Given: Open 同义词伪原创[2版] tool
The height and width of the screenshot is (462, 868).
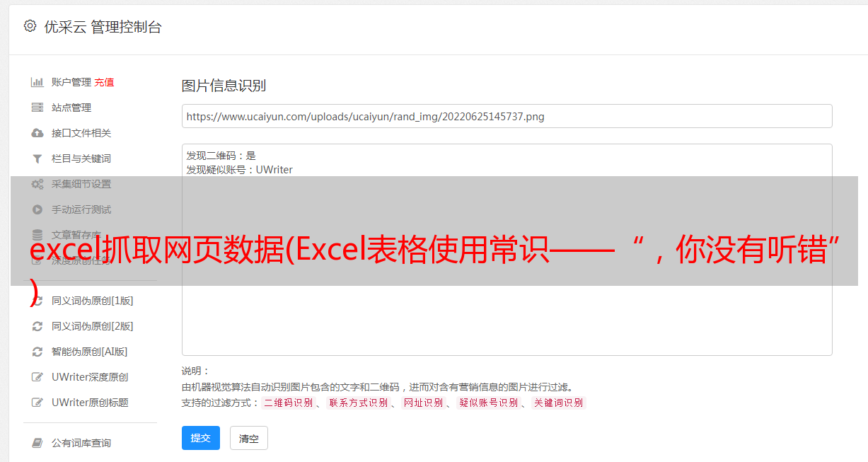Looking at the screenshot, I should pyautogui.click(x=93, y=326).
